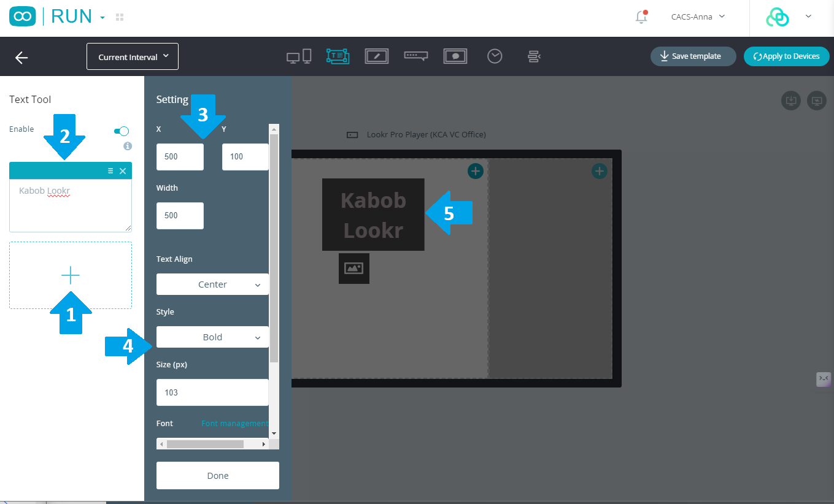Viewport: 834px width, 504px height.
Task: Open the Font management link
Action: pos(234,424)
